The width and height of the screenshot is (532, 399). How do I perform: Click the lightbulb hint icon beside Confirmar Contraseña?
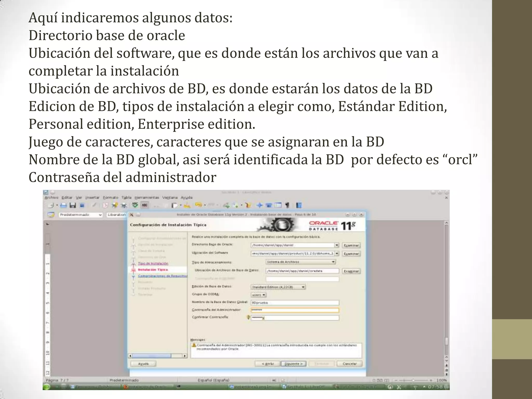pyautogui.click(x=248, y=317)
